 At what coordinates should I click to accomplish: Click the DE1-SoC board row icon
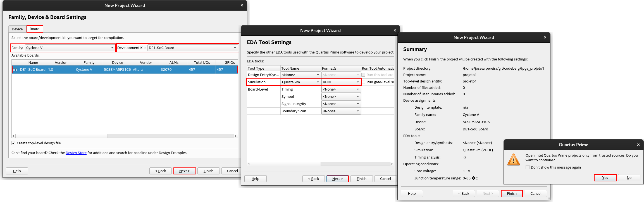tap(15, 70)
